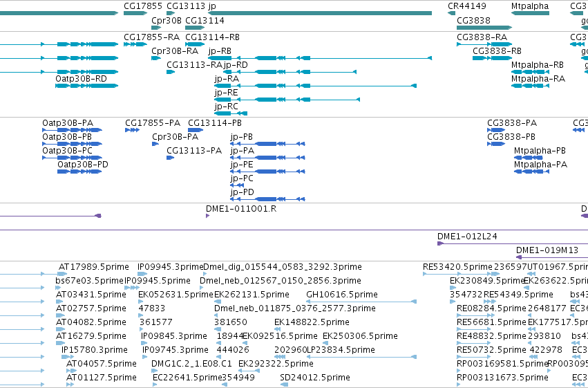
Task: Click the Cpr30B-RA transcript label
Action: tap(175, 51)
